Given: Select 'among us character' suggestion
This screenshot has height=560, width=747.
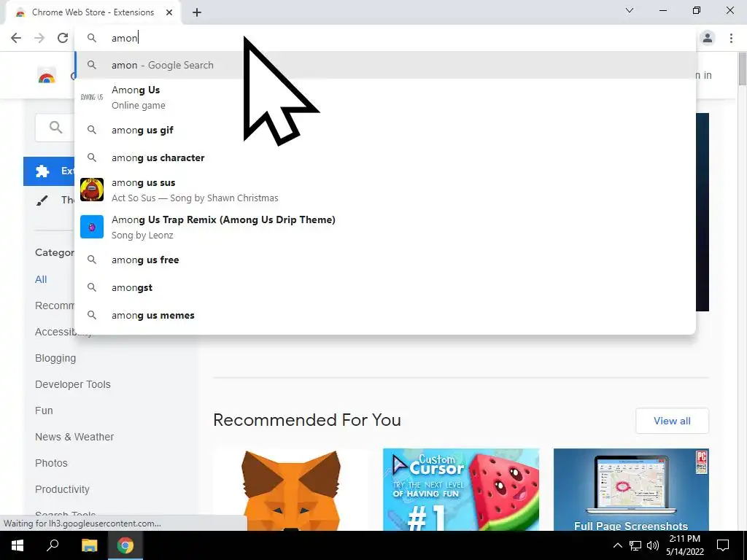Looking at the screenshot, I should point(385,157).
